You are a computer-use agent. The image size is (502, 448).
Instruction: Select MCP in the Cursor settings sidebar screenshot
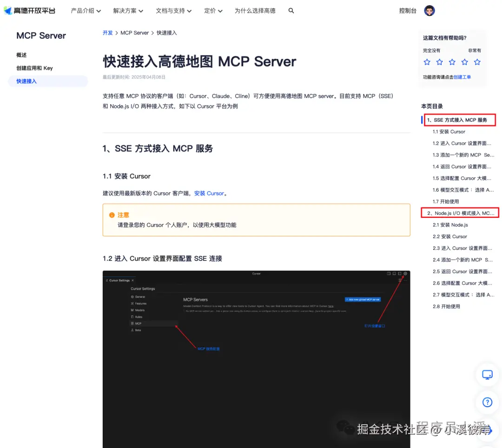138,324
